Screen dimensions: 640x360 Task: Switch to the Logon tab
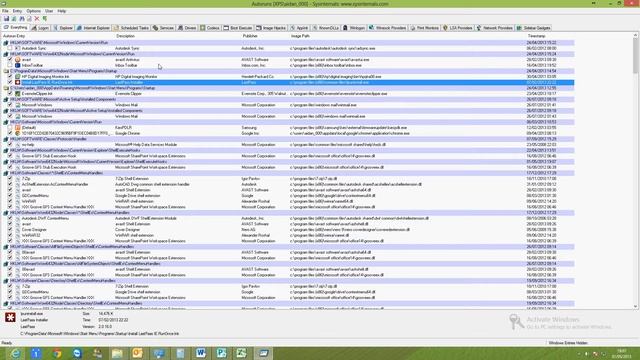[x=40, y=28]
